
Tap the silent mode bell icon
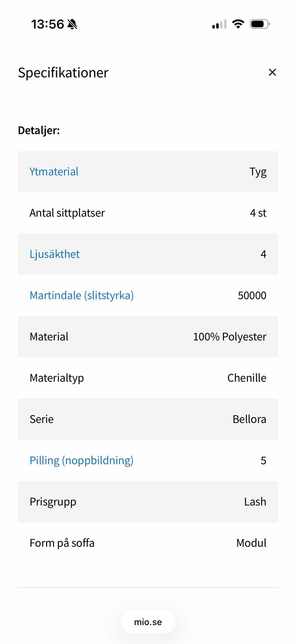tap(72, 24)
